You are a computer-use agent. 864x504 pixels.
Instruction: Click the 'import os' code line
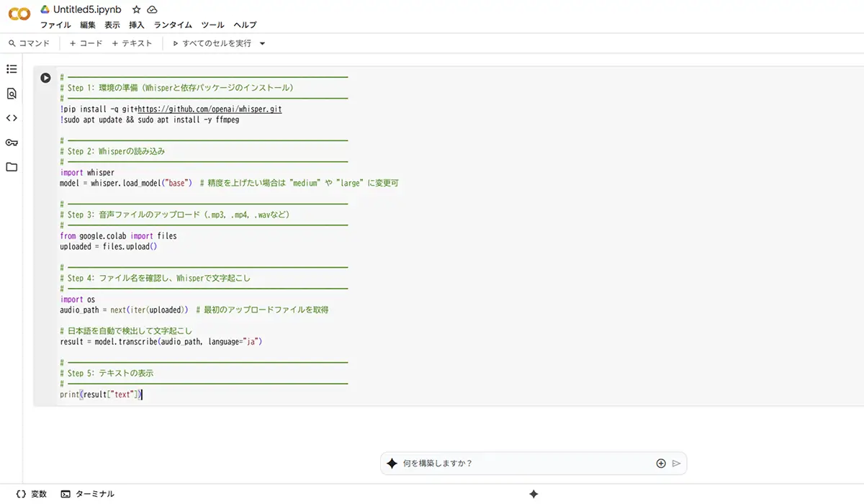pos(77,300)
